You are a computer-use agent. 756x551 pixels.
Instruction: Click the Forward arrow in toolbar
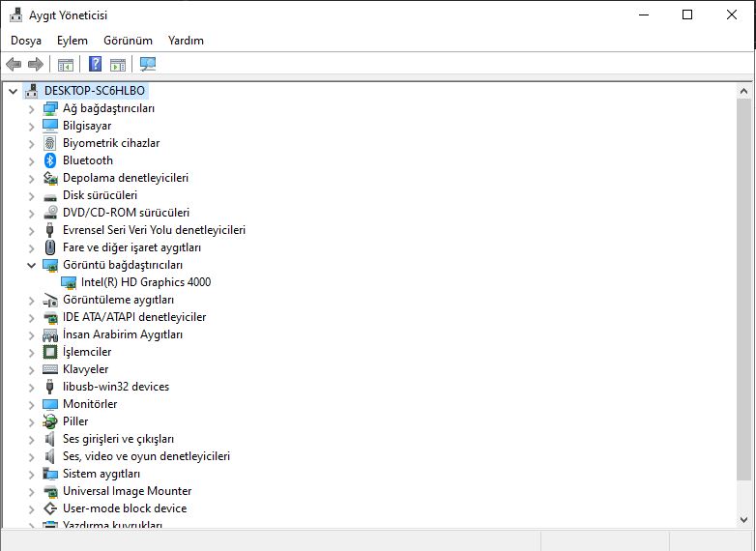tap(36, 65)
